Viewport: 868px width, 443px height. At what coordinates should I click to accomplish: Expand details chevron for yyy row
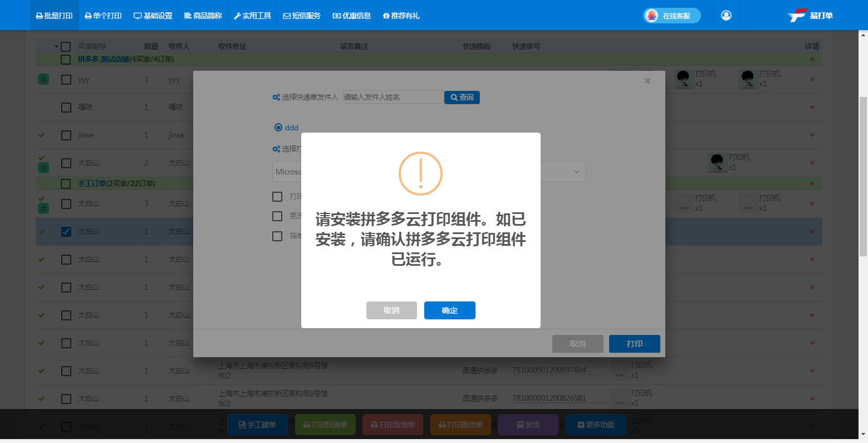tap(812, 80)
